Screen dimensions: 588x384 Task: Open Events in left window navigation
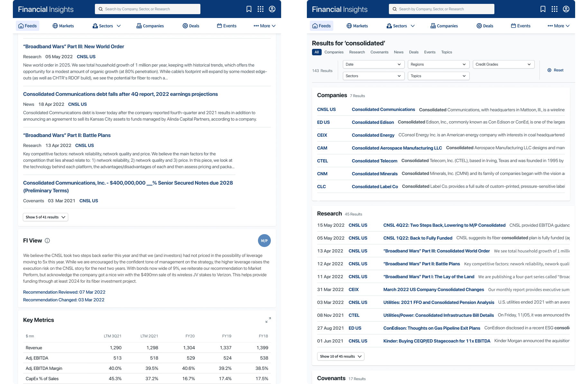pyautogui.click(x=227, y=26)
